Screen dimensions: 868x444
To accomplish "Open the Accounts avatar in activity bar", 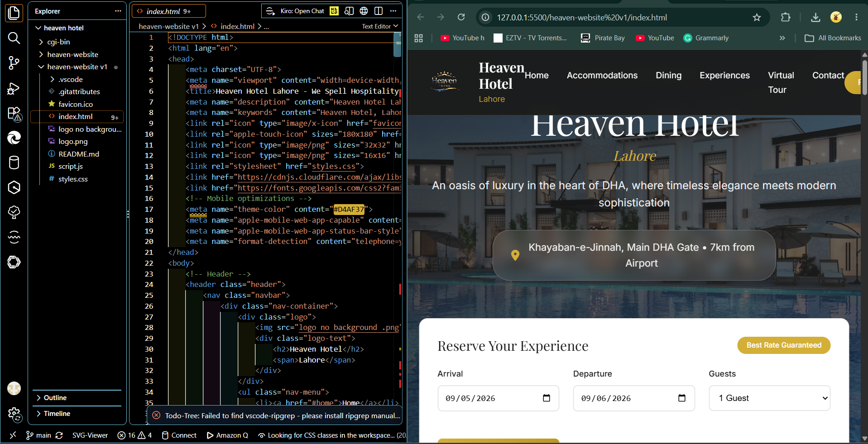I will (x=14, y=388).
